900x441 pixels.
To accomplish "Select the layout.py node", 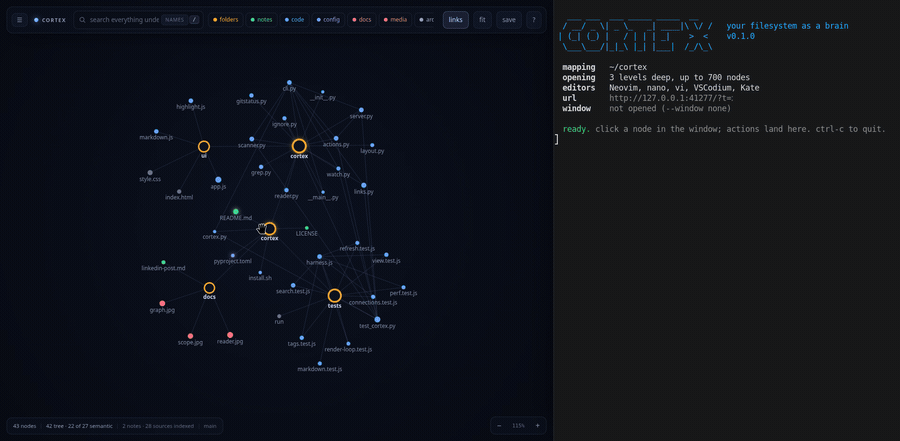I will [372, 145].
